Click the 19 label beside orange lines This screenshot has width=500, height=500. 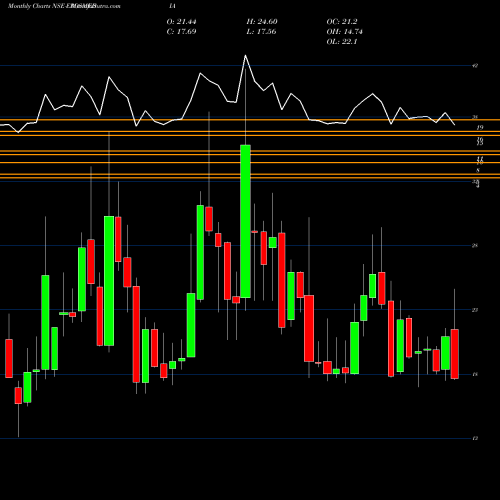[x=480, y=128]
